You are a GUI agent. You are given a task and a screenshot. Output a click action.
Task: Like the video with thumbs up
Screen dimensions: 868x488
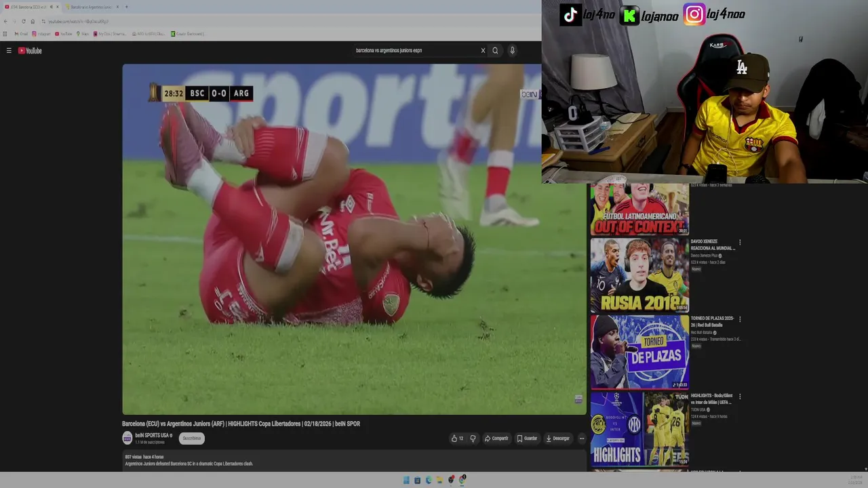457,439
